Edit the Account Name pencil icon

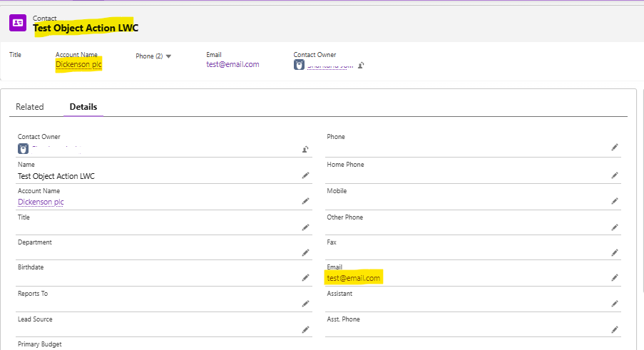[305, 202]
